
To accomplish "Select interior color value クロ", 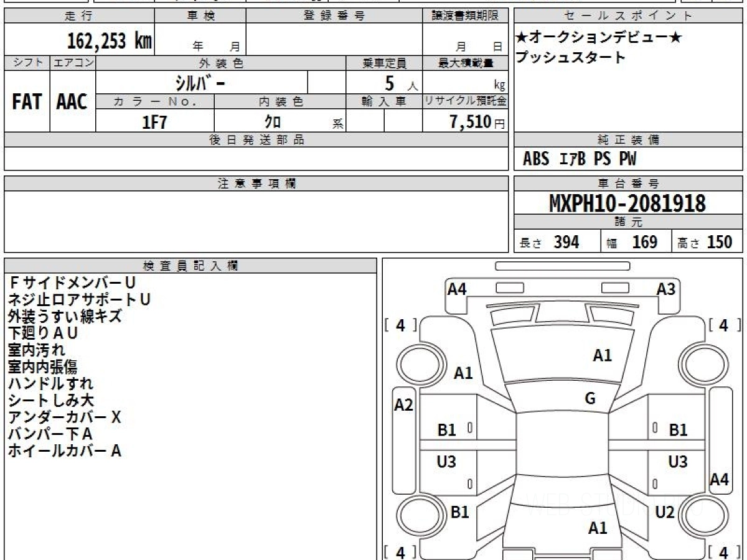I will [273, 121].
